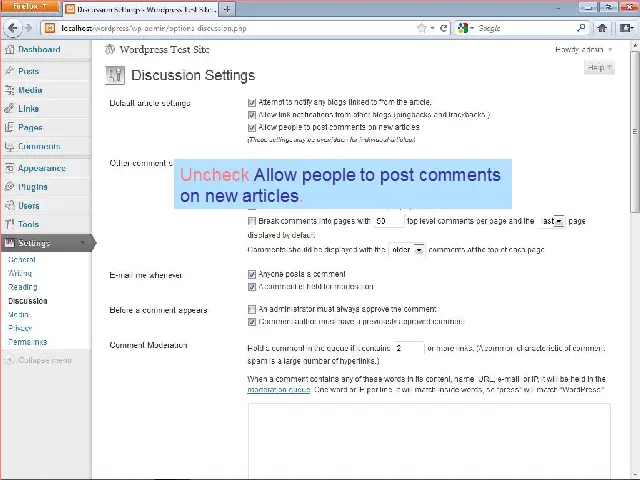Click the comments per page number field
This screenshot has width=640, height=480.
click(389, 221)
